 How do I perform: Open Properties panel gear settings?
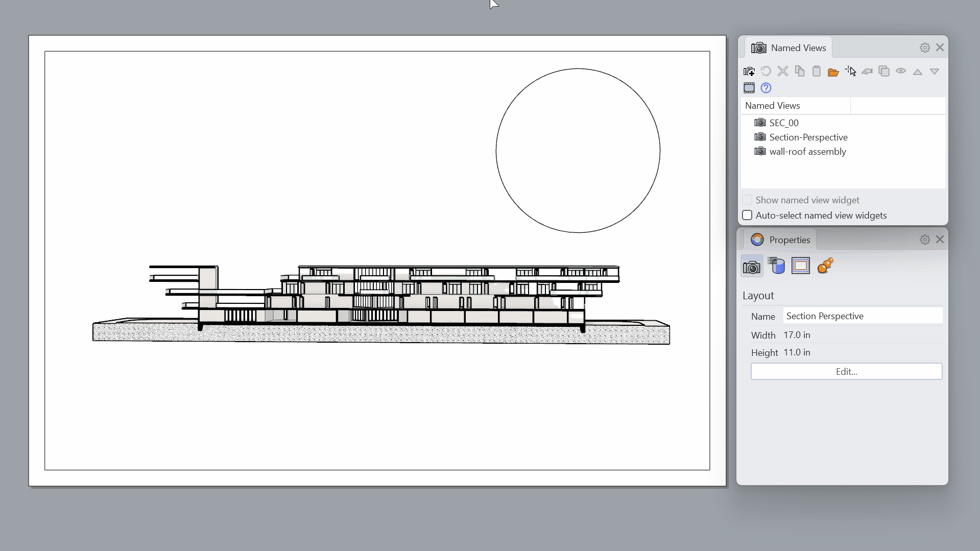925,239
